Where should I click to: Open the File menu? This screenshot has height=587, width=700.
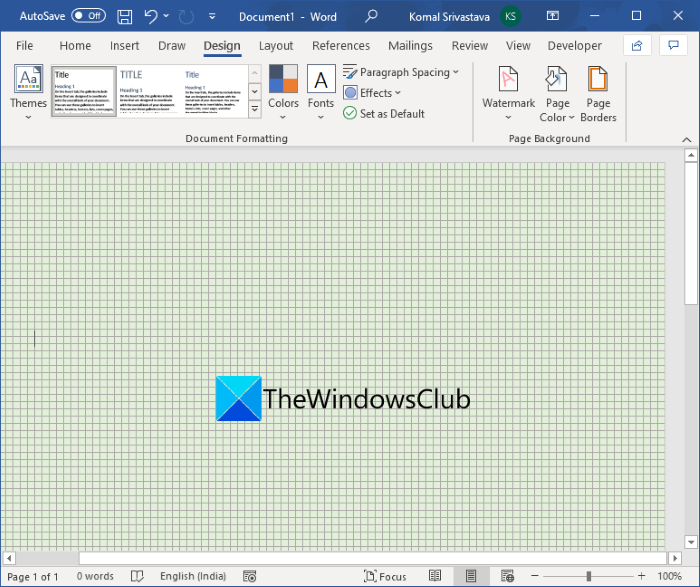coord(25,46)
